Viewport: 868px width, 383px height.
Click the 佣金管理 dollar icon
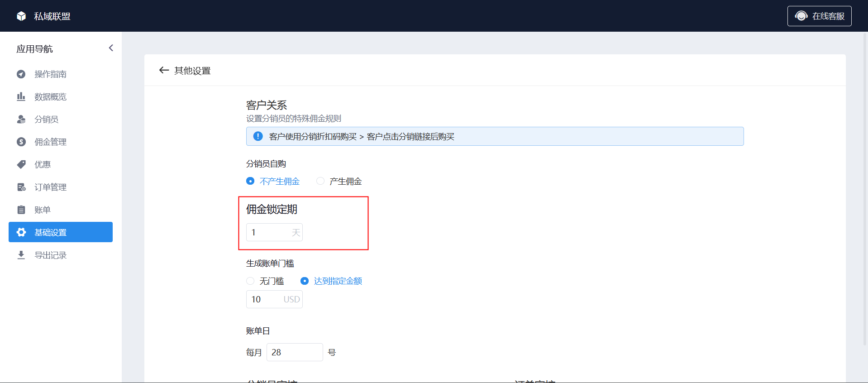pos(21,142)
